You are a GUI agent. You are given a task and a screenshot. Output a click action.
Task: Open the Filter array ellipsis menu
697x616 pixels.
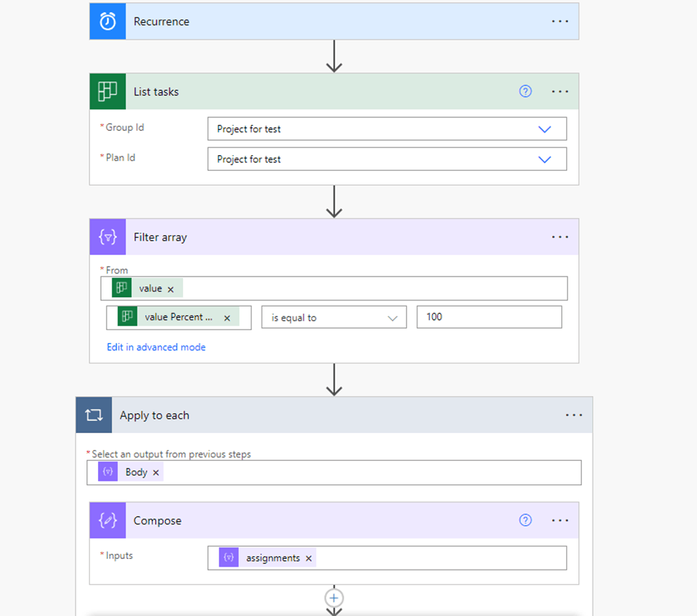(560, 237)
